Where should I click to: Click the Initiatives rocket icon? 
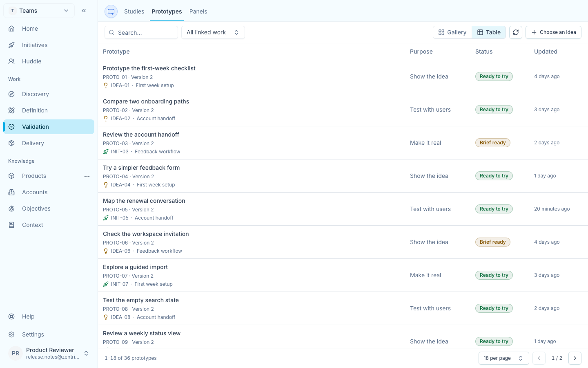point(11,45)
